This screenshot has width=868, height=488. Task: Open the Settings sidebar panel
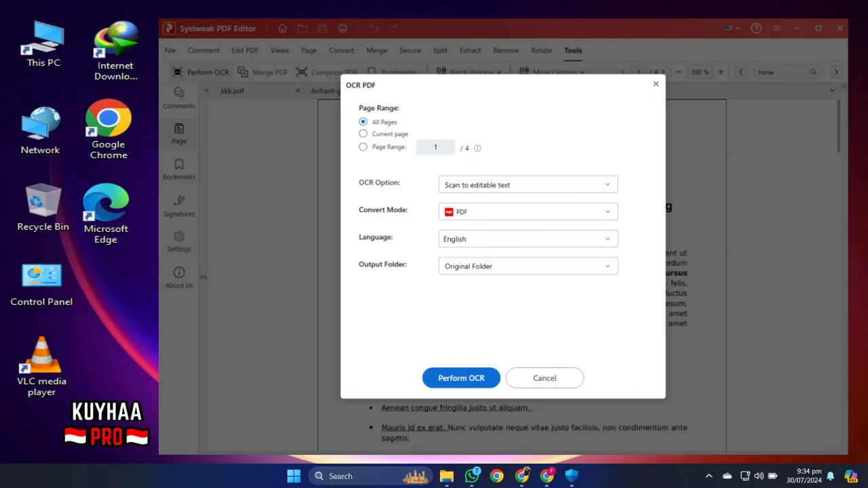pos(179,241)
